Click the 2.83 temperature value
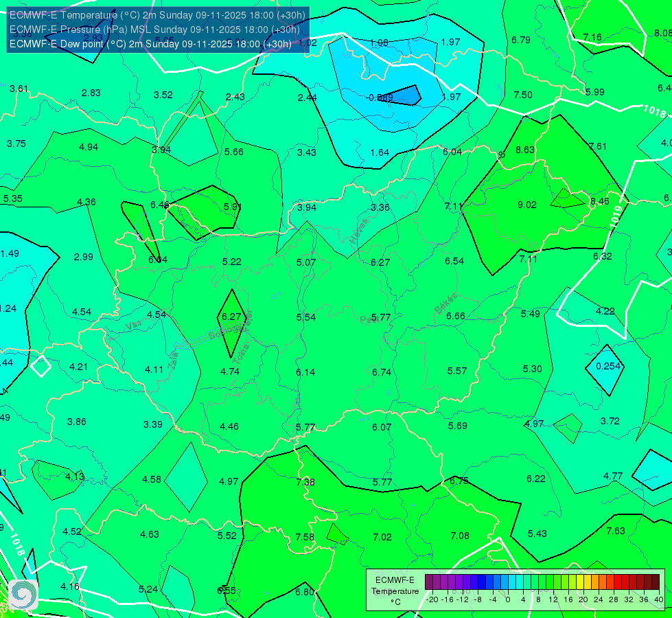Image resolution: width=672 pixels, height=618 pixels. pos(91,93)
